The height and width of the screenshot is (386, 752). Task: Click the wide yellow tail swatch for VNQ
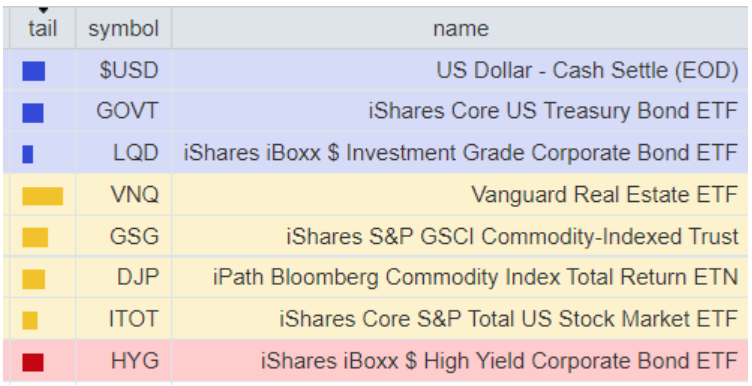43,196
